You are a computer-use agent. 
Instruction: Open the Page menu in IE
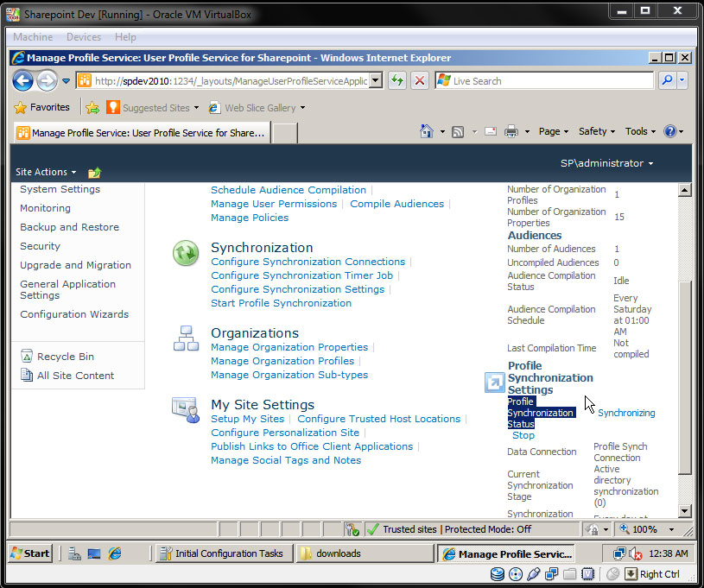554,131
